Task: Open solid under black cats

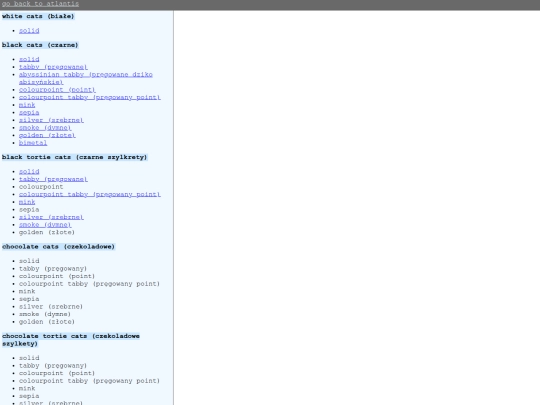Action: click(29, 59)
